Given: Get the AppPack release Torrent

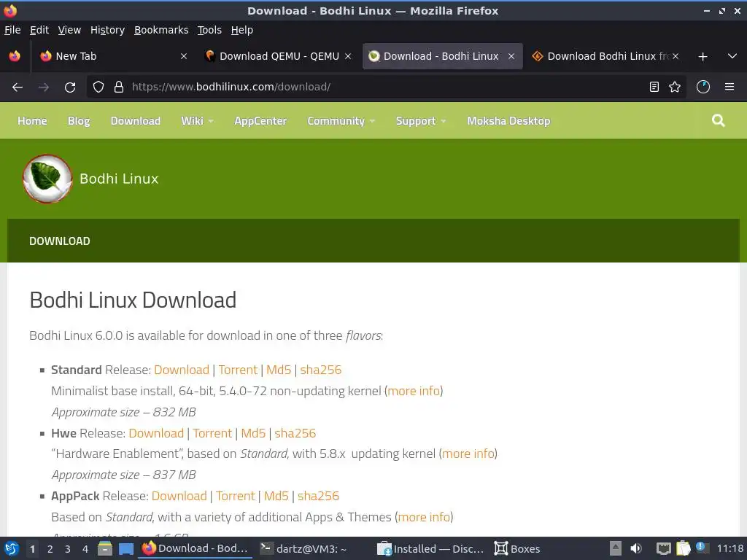Looking at the screenshot, I should 236,496.
